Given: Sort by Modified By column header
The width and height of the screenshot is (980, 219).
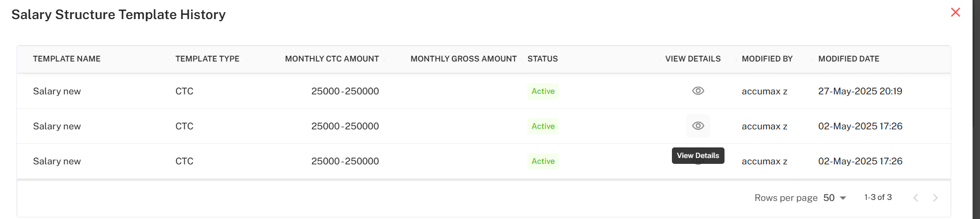Looking at the screenshot, I should [767, 59].
